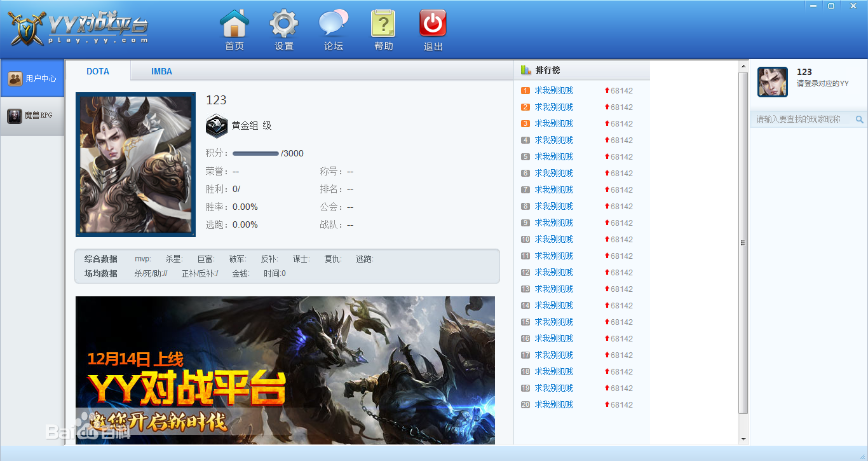The height and width of the screenshot is (461, 868).
Task: Click the Help (帮助) question mark icon
Action: tap(383, 24)
